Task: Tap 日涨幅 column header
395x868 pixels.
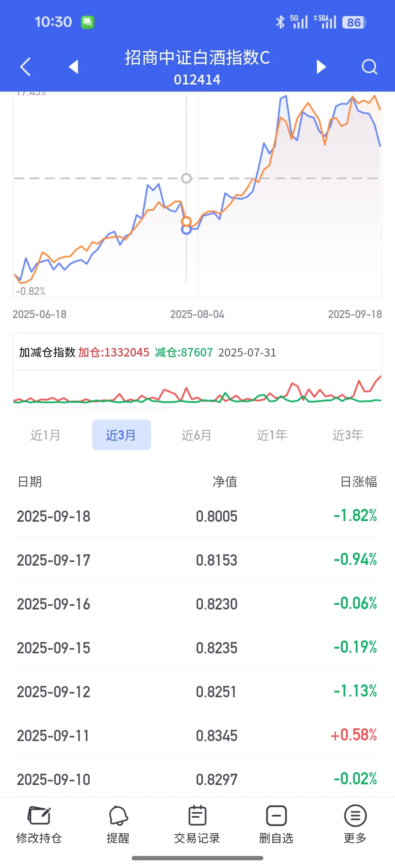Action: 359,482
